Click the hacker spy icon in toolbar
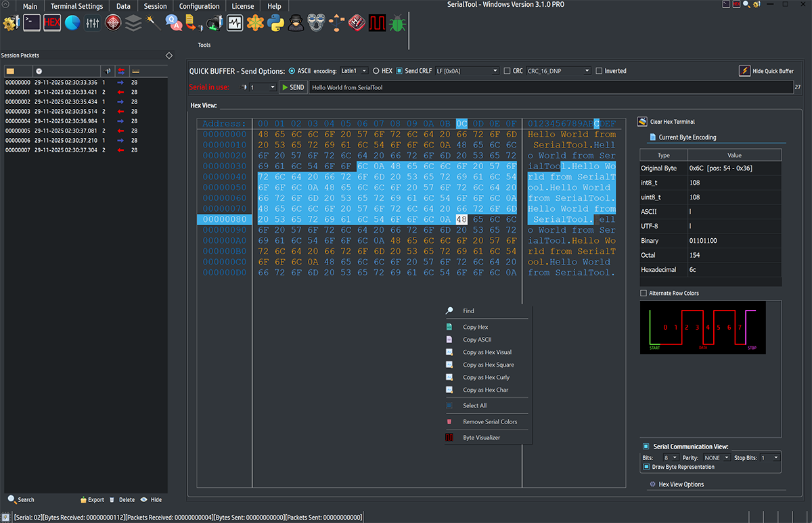 pyautogui.click(x=296, y=23)
